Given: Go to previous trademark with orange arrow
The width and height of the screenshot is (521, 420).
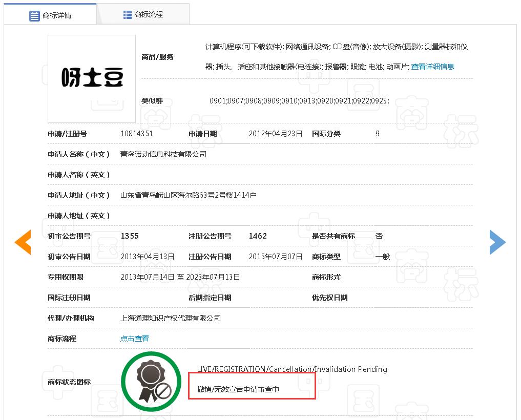Looking at the screenshot, I should pyautogui.click(x=23, y=242).
